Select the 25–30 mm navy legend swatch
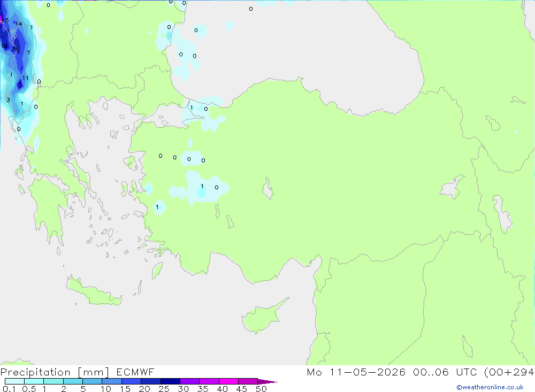Screen dimensions: 535x392 coord(170,381)
